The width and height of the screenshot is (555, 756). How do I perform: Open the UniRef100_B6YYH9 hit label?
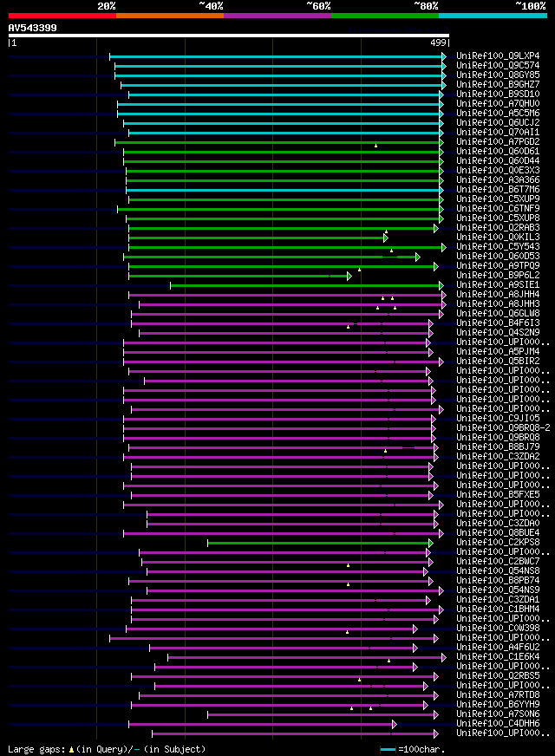pos(498,704)
